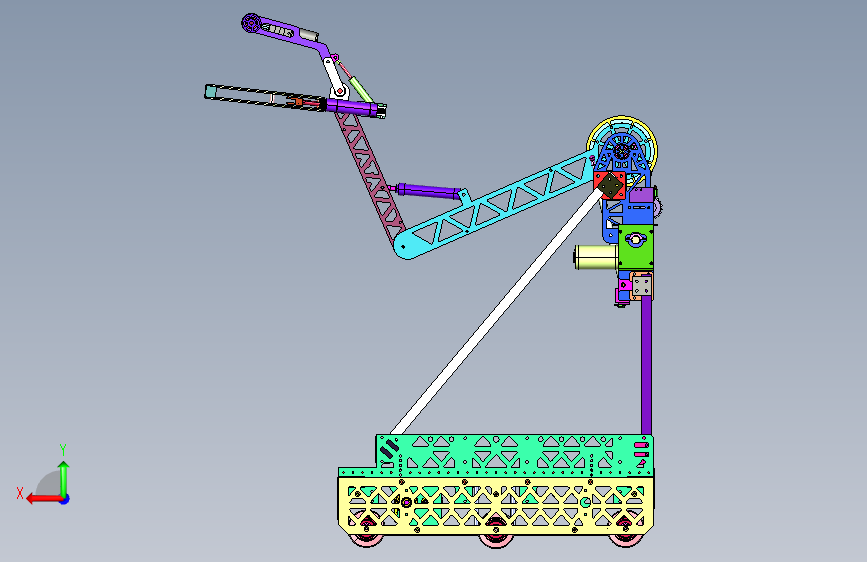Select the gray bearing block below the gearbox

coord(642,286)
